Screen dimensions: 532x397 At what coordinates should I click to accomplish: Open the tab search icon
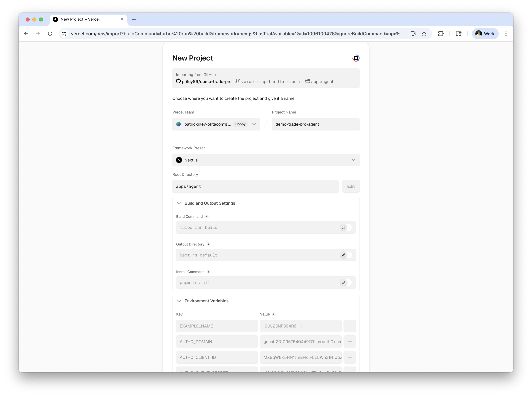point(458,34)
